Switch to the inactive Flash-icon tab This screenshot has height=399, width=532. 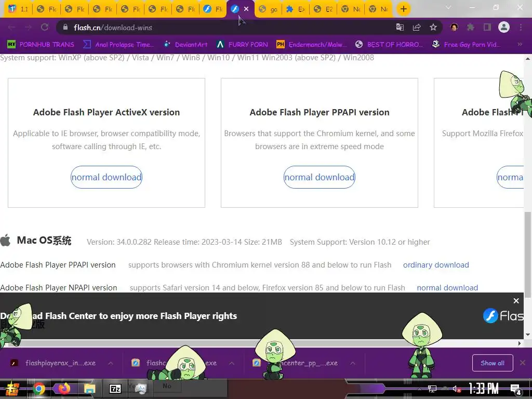tap(213, 9)
